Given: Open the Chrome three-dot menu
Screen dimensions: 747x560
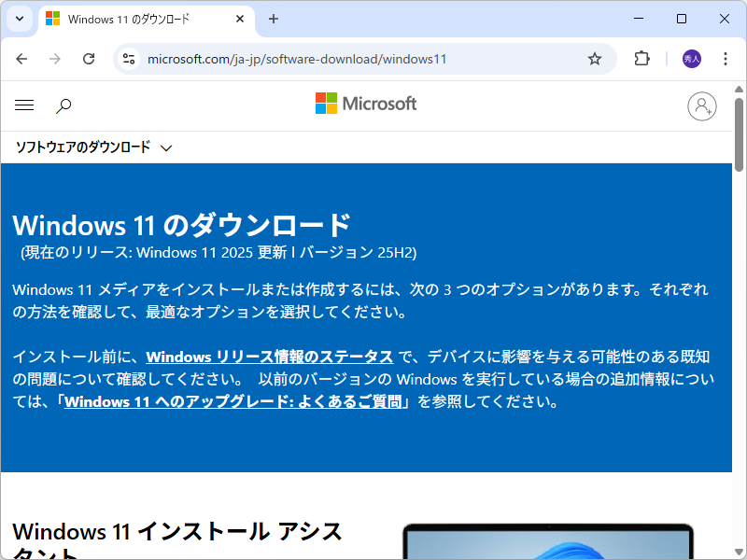Looking at the screenshot, I should point(726,58).
